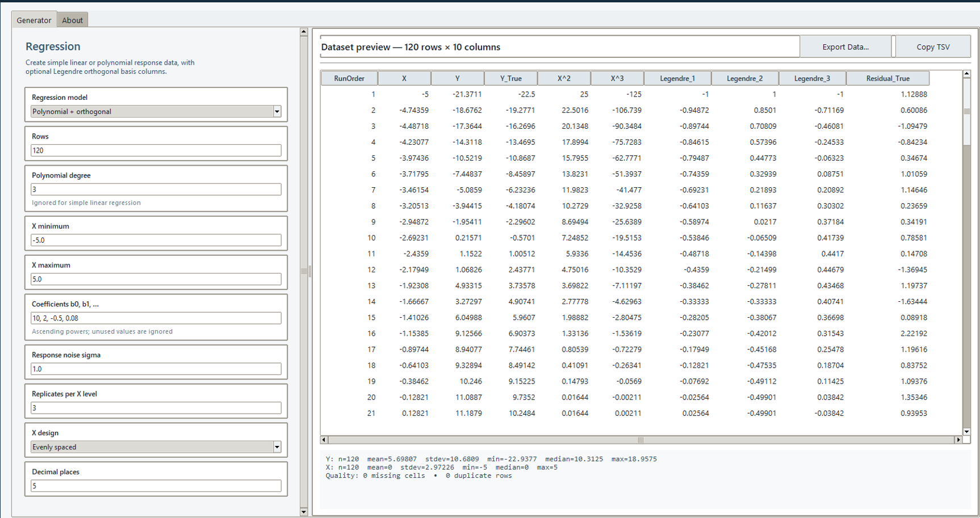Click the Residual_True column header
Image resolution: width=980 pixels, height=518 pixels.
tap(887, 78)
